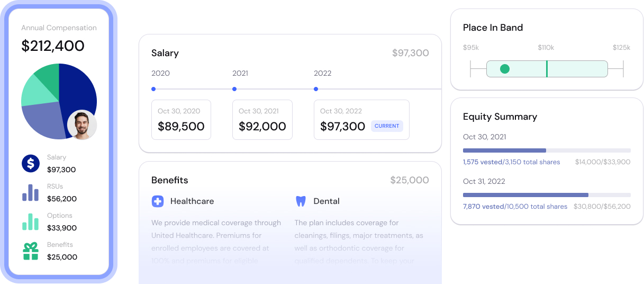This screenshot has height=284, width=644.
Task: Click the RSUs bar chart icon
Action: [x=31, y=193]
